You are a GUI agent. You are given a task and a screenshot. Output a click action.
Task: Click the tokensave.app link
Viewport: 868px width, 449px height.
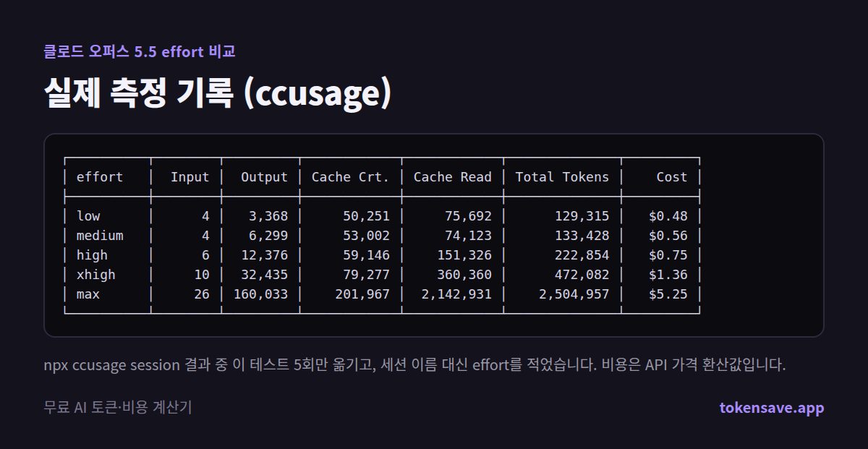[772, 407]
